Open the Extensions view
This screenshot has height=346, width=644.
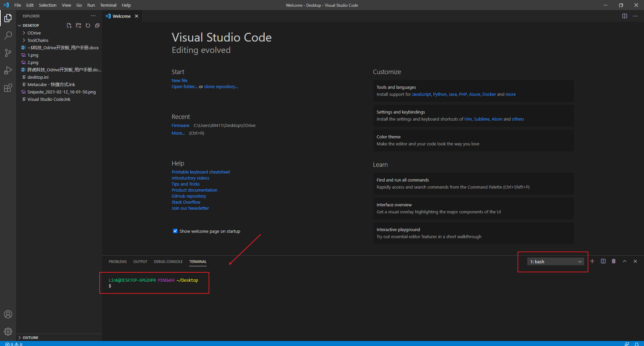[8, 88]
